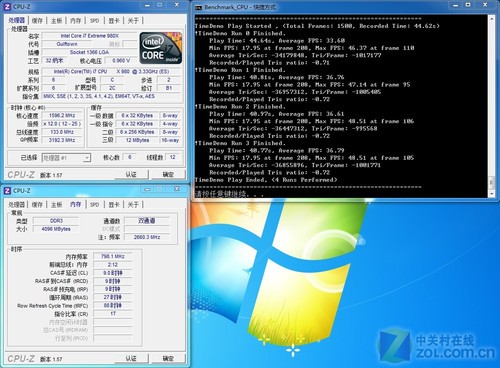The width and height of the screenshot is (500, 368).
Task: Click the memory type field DDR3
Action: pos(56,221)
